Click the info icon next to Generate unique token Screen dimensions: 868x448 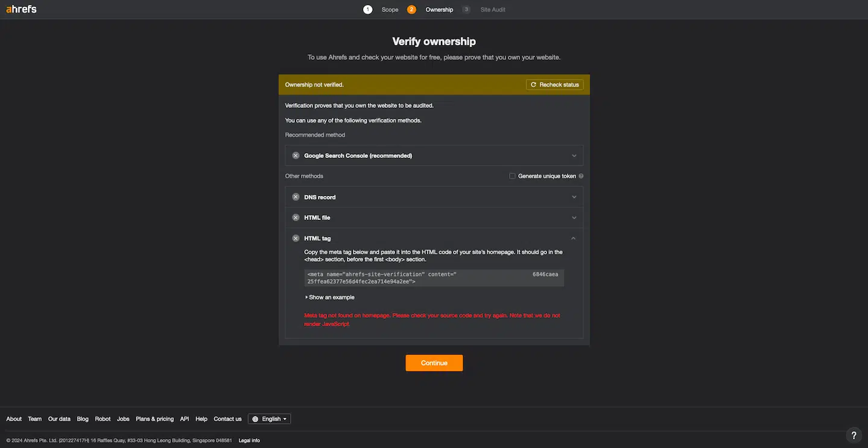pos(581,176)
